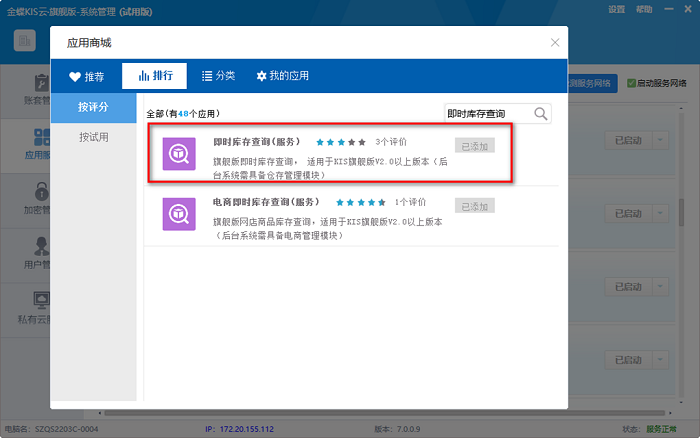Click the search magnifier icon
The image size is (700, 438).
tap(541, 114)
